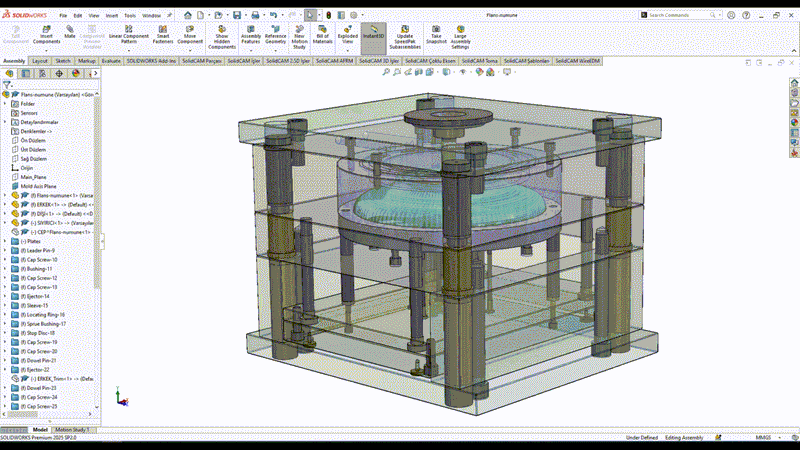Screen dimensions: 800x450
Task: Click the Undo icon
Action: click(273, 15)
